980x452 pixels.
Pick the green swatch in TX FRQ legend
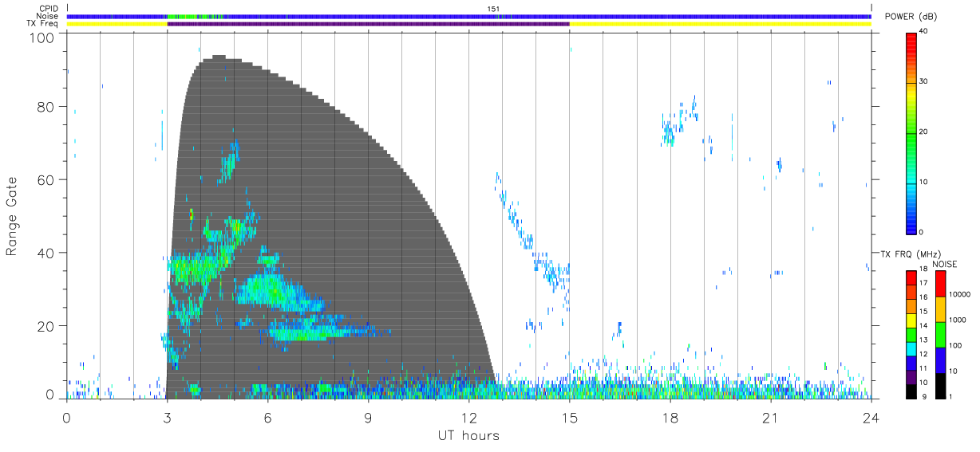911,335
